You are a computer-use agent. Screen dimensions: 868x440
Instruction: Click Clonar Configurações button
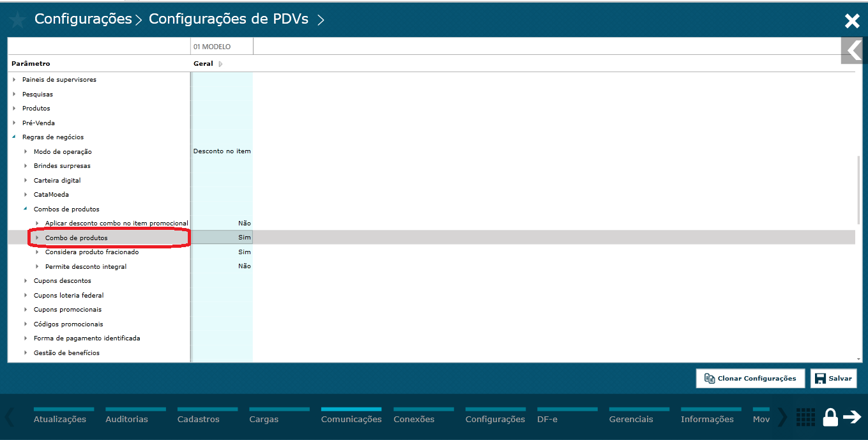tap(750, 378)
